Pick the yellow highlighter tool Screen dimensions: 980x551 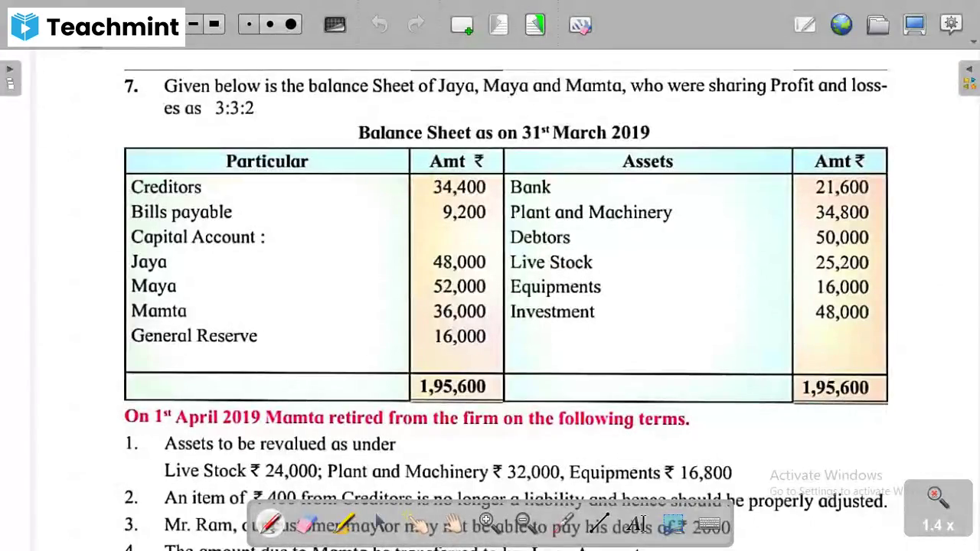[345, 523]
